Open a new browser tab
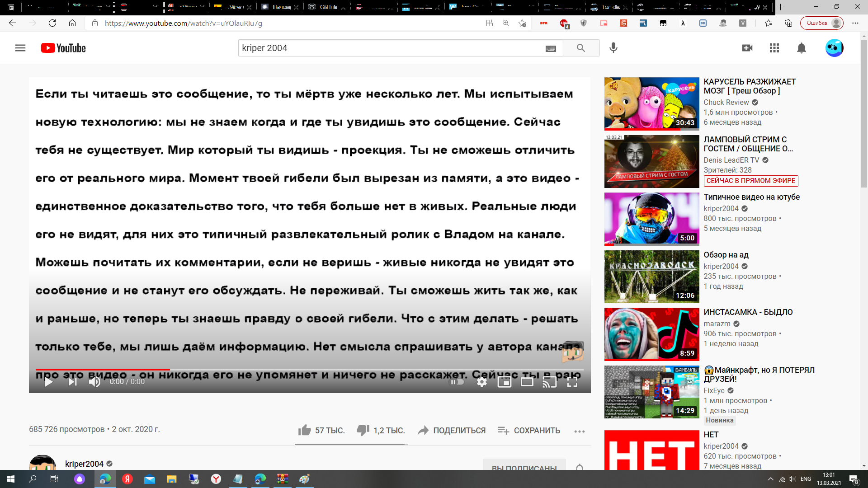The width and height of the screenshot is (868, 488). (x=781, y=7)
